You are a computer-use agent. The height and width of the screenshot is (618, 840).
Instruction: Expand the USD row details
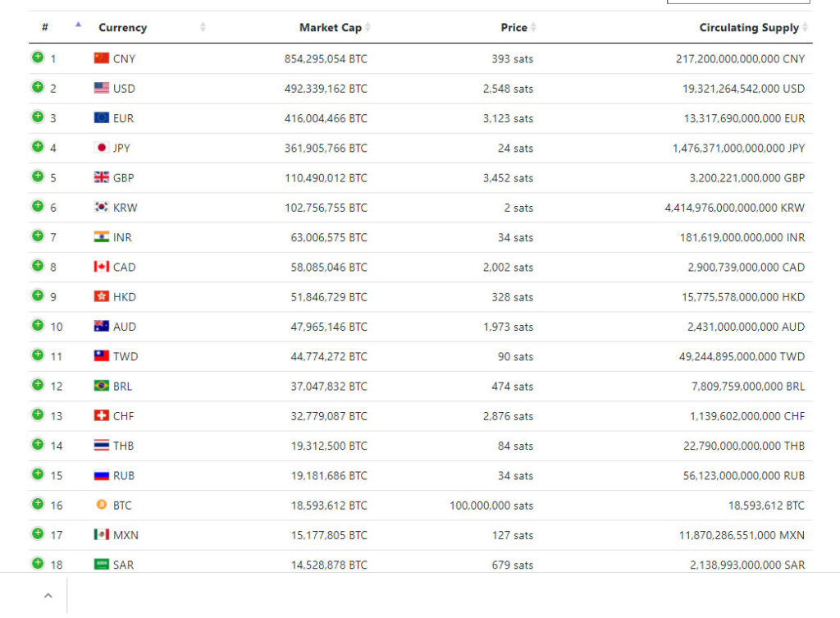point(38,87)
